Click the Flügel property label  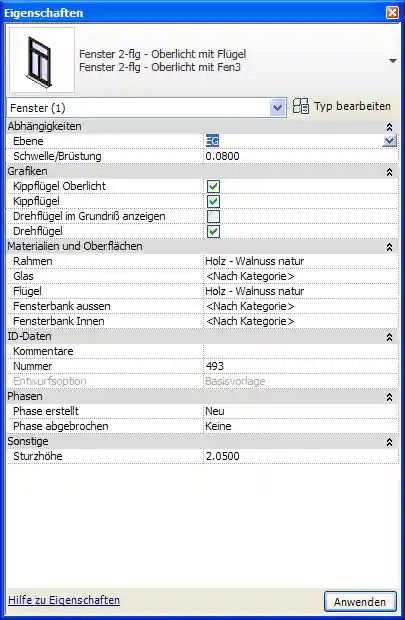click(x=27, y=291)
